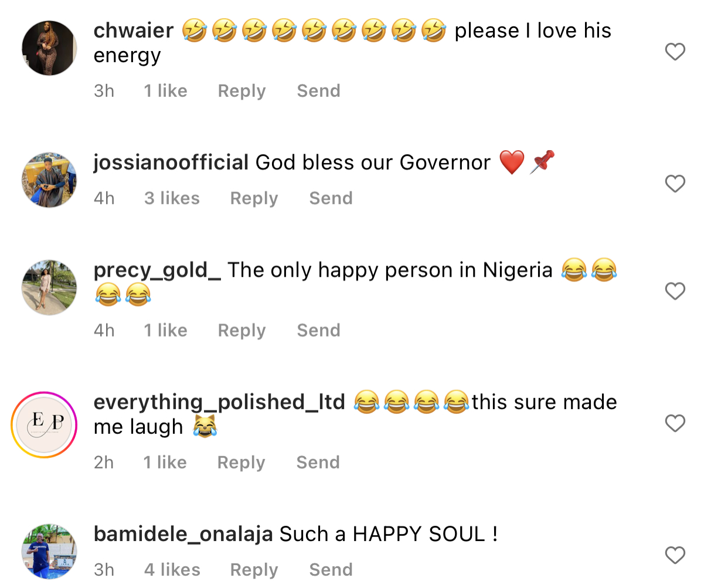Reply to chwaier's comment
This screenshot has width=728, height=588.
point(241,91)
